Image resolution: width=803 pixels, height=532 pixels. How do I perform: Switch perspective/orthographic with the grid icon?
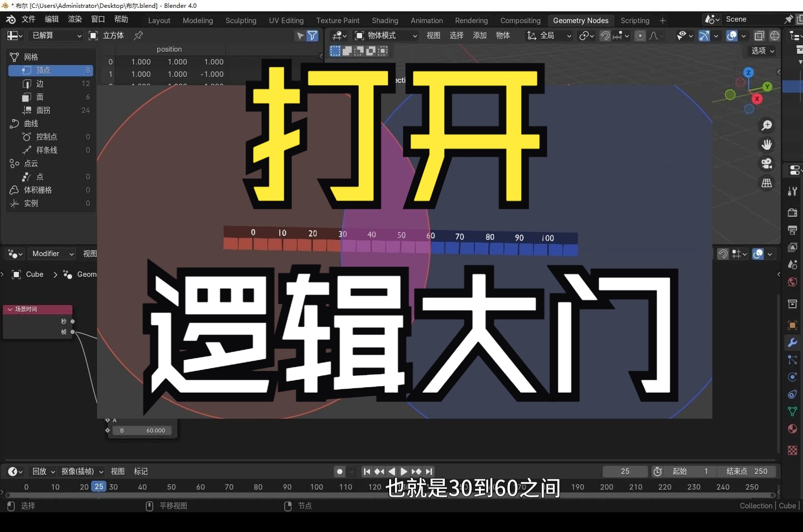(767, 183)
